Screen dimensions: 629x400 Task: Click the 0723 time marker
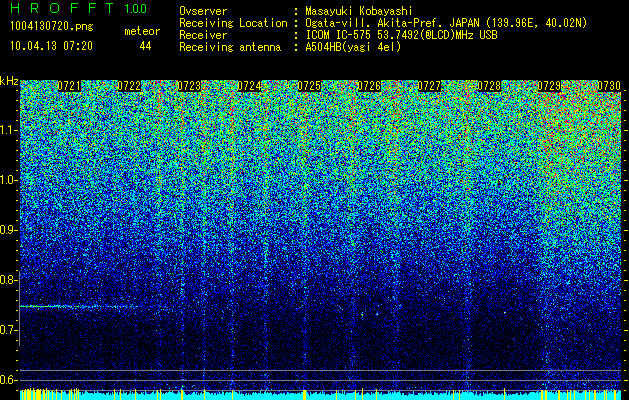[x=189, y=86]
